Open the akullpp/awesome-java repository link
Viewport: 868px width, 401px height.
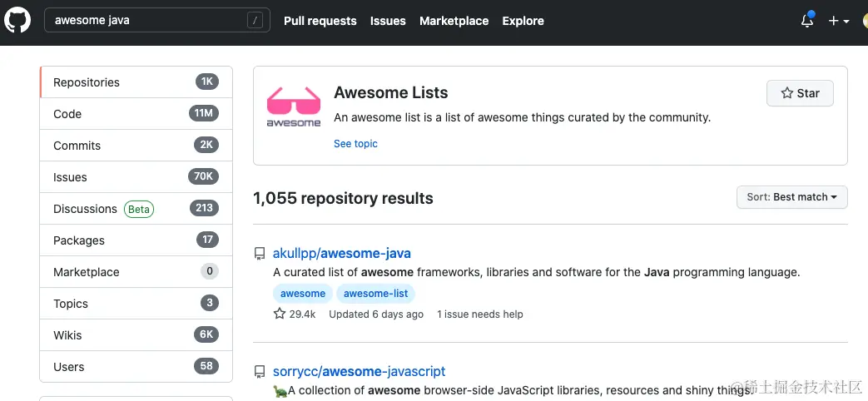pyautogui.click(x=341, y=253)
